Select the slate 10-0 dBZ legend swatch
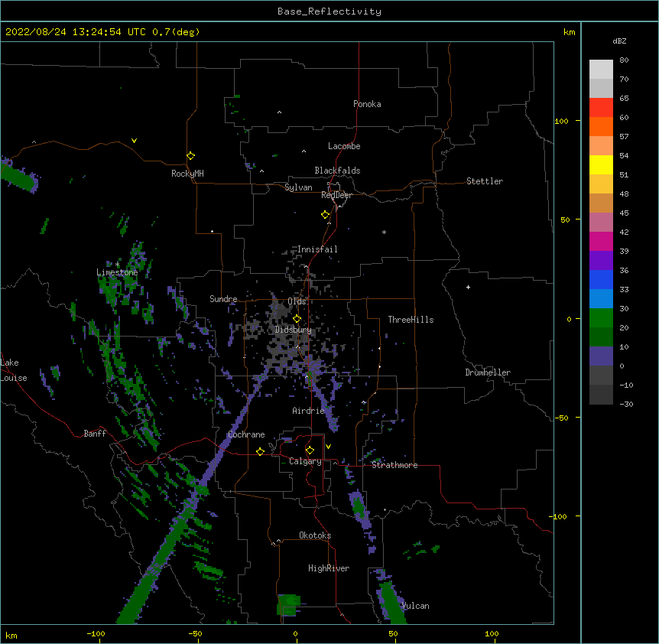This screenshot has height=644, width=659. (x=601, y=356)
